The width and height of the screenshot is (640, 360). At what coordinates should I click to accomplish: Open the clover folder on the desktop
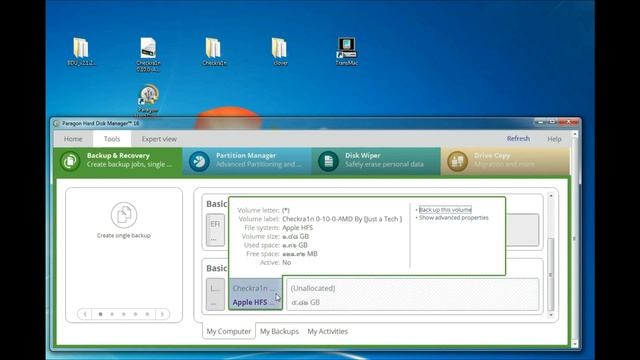coord(280,51)
